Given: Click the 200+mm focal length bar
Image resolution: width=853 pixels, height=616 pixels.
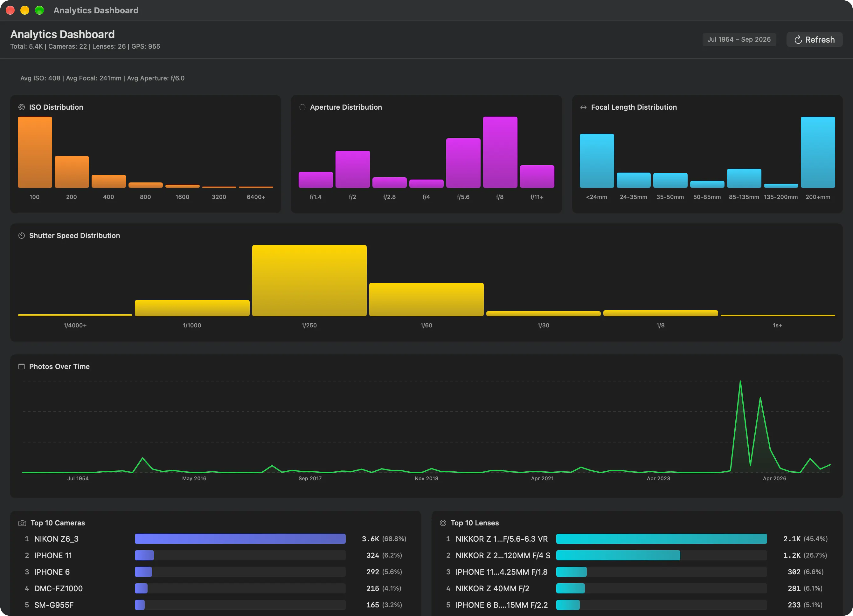Looking at the screenshot, I should pyautogui.click(x=818, y=152).
